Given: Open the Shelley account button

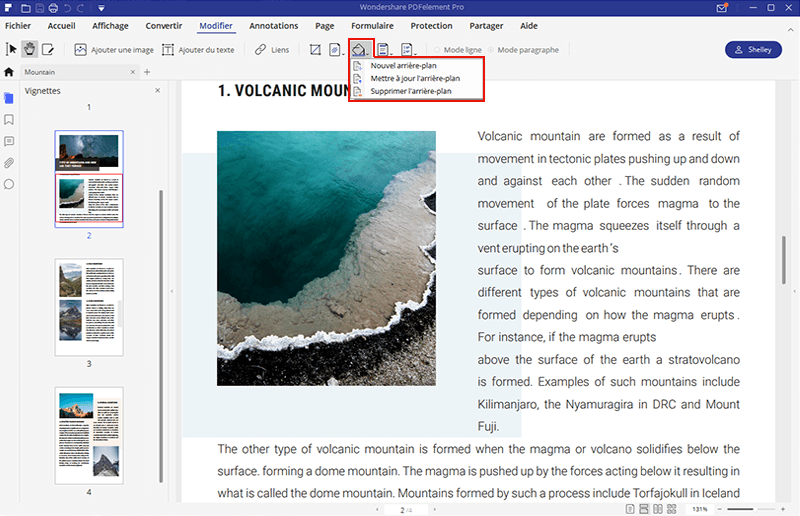Looking at the screenshot, I should click(x=753, y=50).
